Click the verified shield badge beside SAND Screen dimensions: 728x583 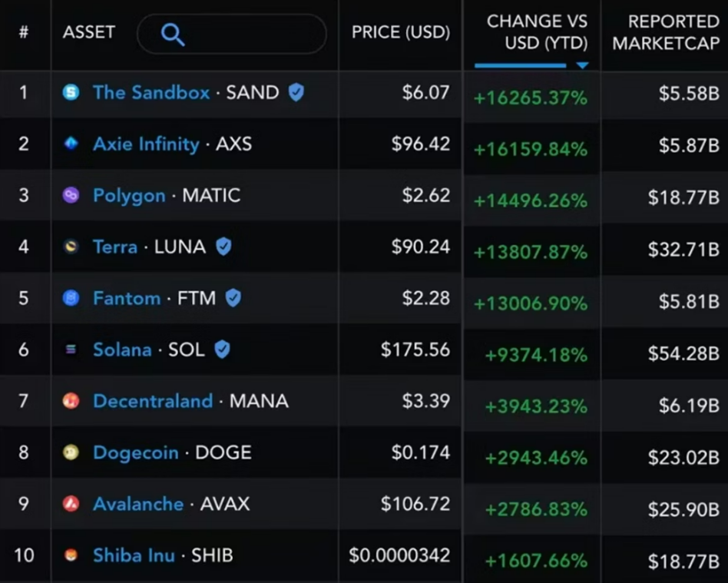click(x=296, y=92)
